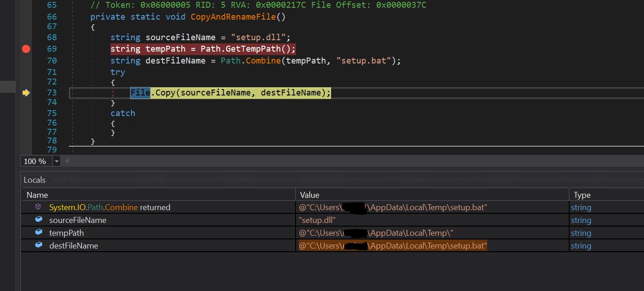Select the Locals panel title

tap(35, 180)
